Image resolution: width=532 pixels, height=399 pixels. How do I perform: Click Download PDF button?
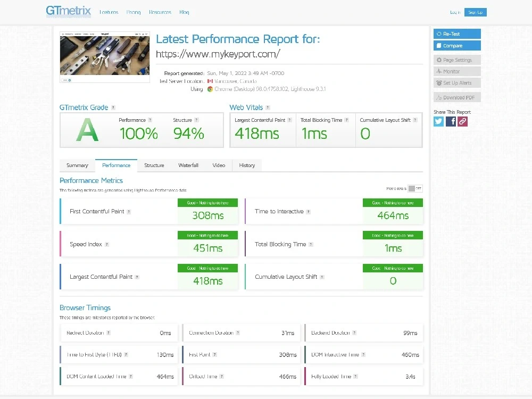coord(457,97)
